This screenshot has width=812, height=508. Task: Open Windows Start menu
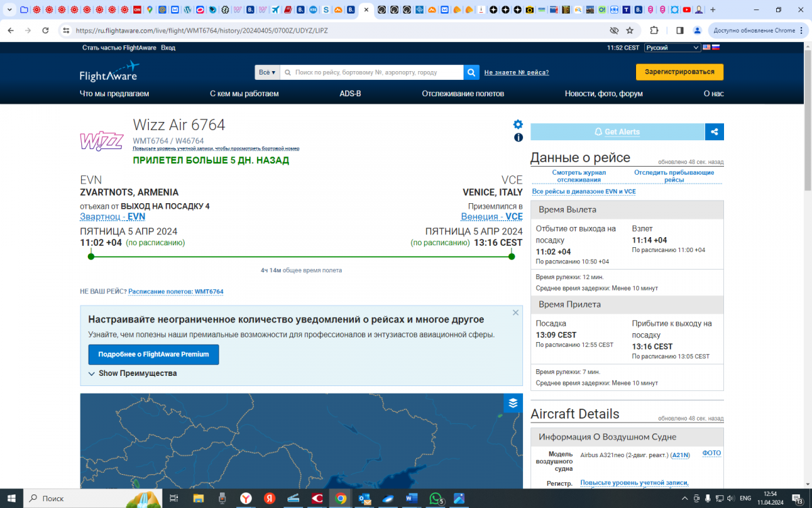pyautogui.click(x=12, y=498)
